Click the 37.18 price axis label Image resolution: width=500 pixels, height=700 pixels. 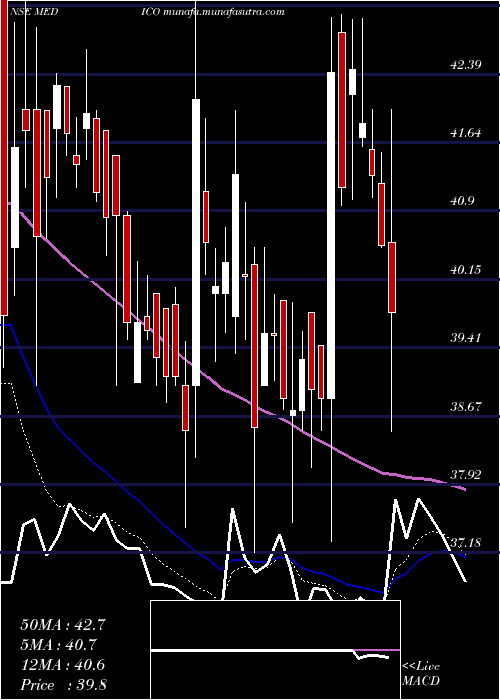466,543
